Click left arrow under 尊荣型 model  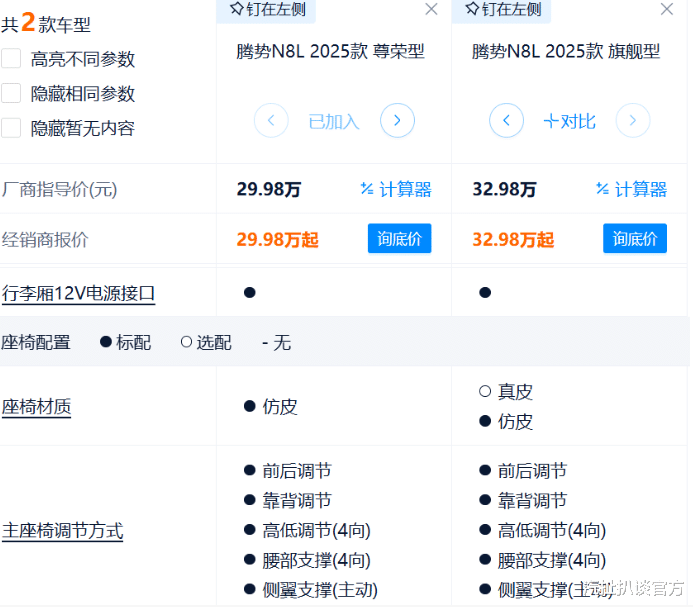(271, 120)
